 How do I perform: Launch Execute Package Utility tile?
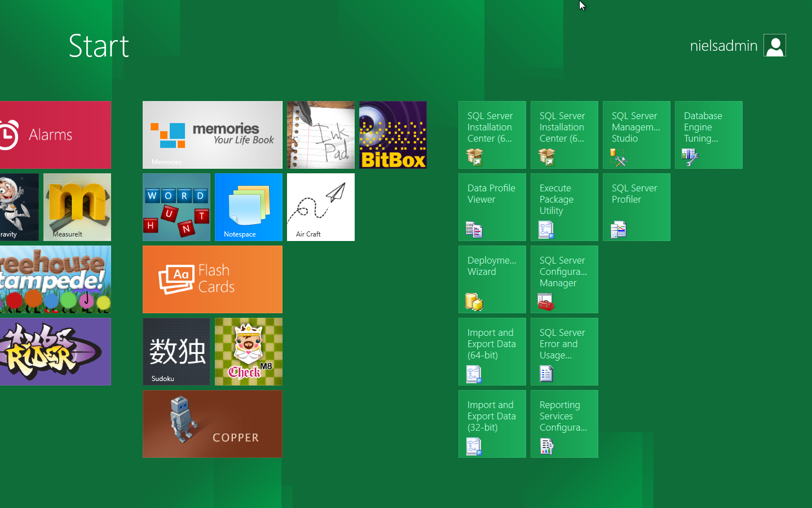click(x=564, y=207)
